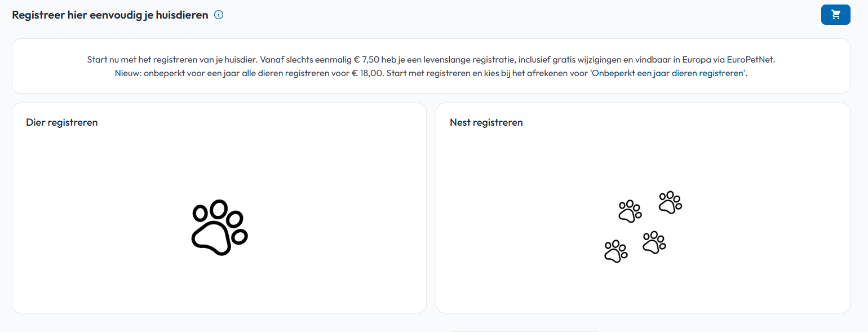Click the large paw icon for Dier registreren
Image resolution: width=868 pixels, height=332 pixels.
coord(219,228)
